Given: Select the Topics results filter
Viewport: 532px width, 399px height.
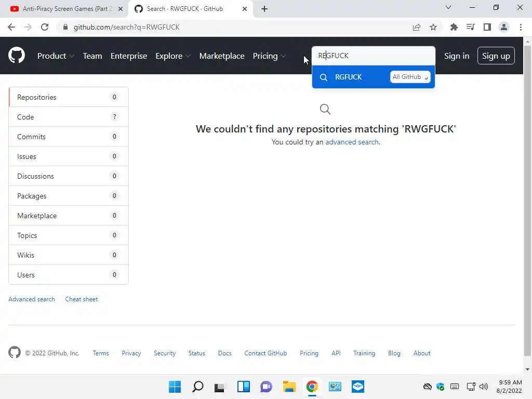Looking at the screenshot, I should pos(69,235).
